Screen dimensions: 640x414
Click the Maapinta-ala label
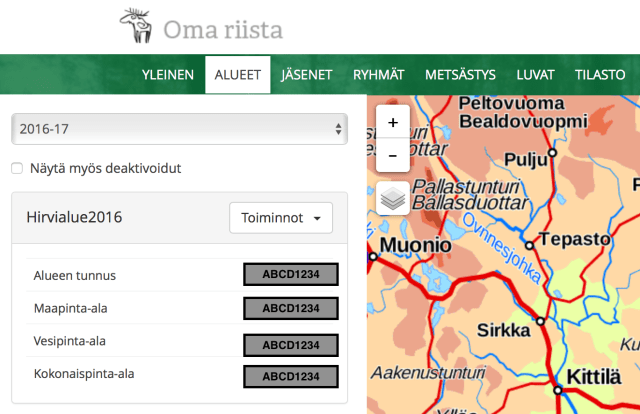pyautogui.click(x=71, y=308)
